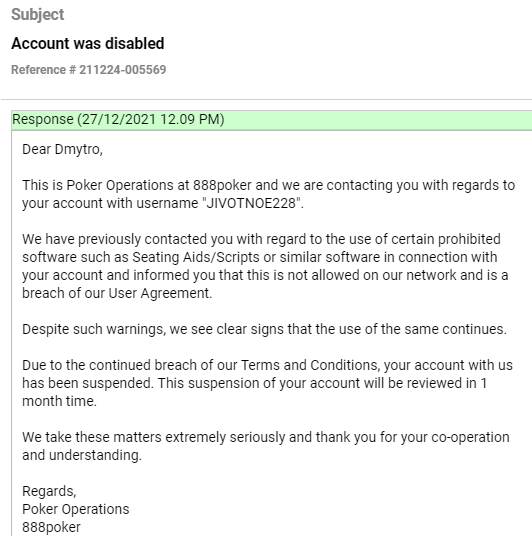Click the 'Despite such warnings' sentence

264,329
